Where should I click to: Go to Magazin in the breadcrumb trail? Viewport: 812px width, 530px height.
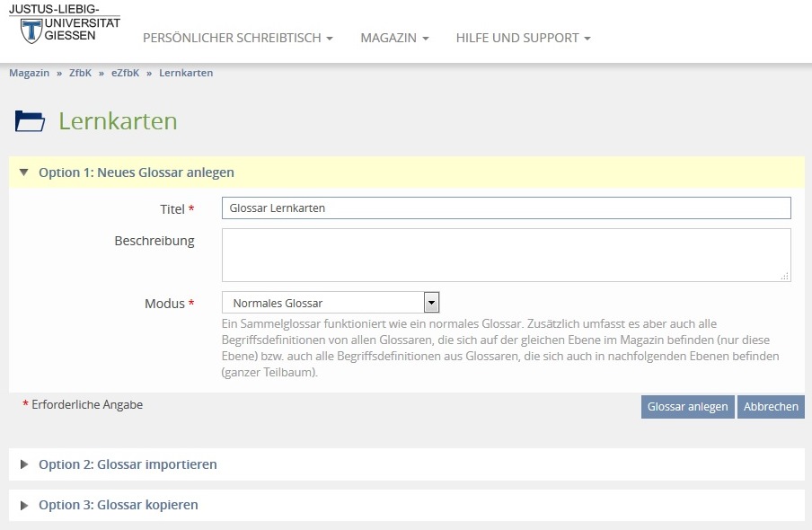[x=29, y=73]
